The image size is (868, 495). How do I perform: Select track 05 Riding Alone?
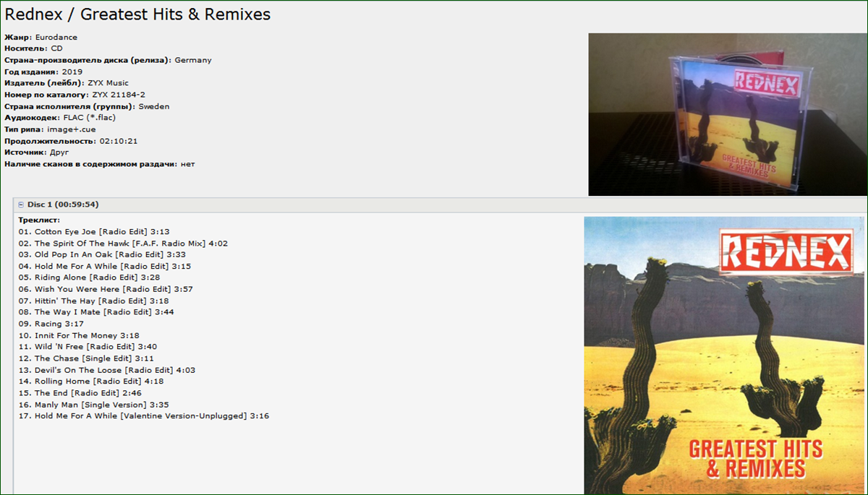(90, 277)
